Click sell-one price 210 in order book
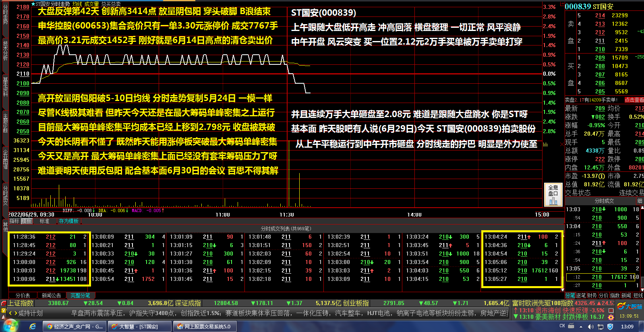This screenshot has width=644, height=332. [x=600, y=49]
